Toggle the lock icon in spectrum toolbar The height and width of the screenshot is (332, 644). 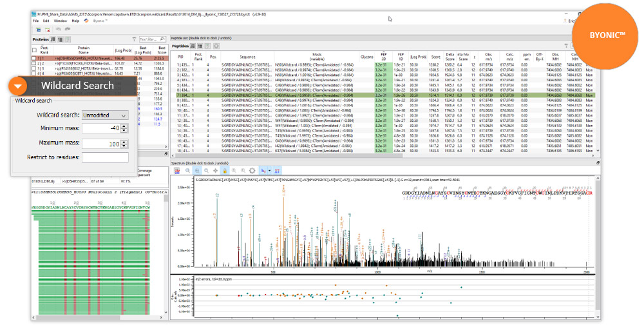click(x=225, y=171)
